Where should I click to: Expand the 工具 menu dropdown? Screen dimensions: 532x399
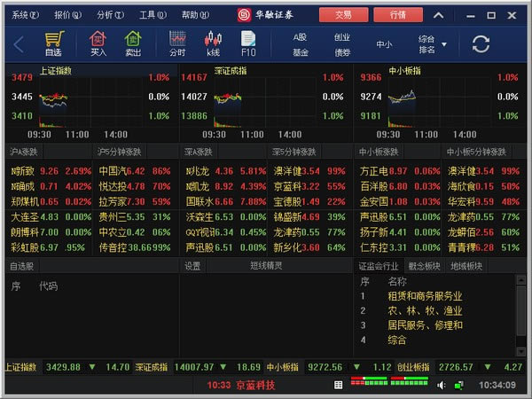152,14
